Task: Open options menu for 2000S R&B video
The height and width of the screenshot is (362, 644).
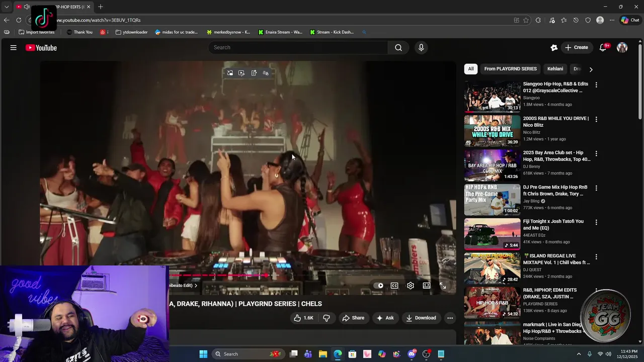Action: click(596, 119)
